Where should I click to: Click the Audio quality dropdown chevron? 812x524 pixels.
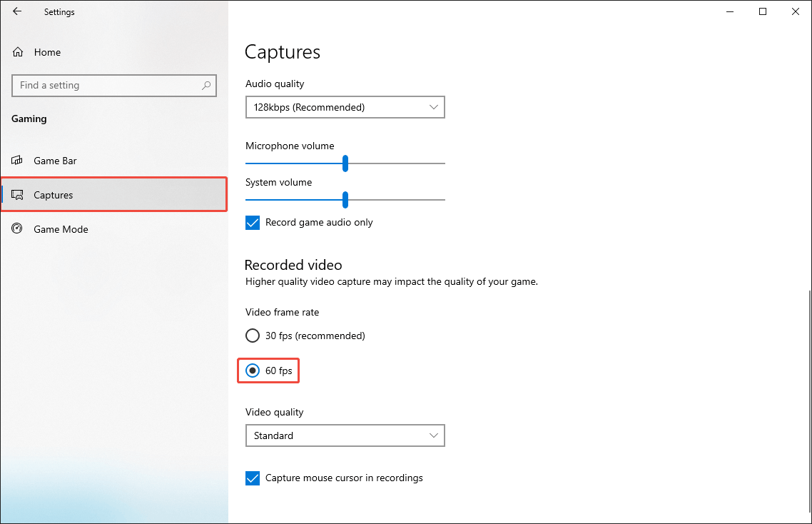433,106
